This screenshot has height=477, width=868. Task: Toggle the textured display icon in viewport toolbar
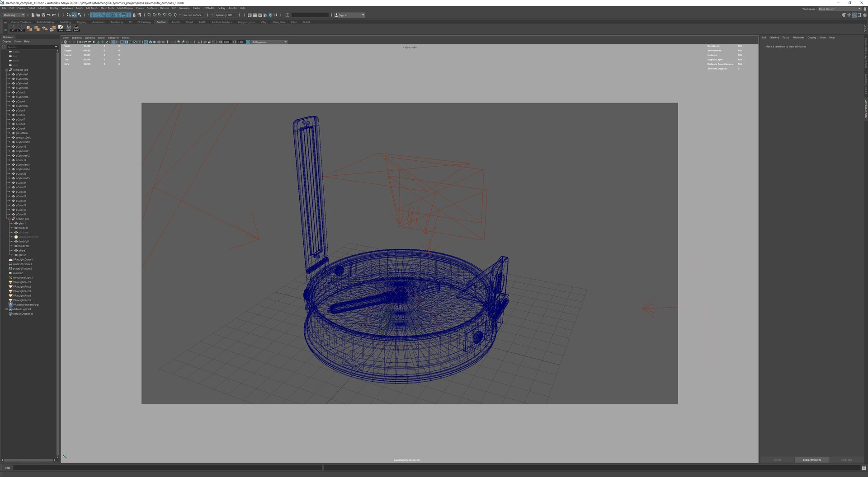[163, 42]
